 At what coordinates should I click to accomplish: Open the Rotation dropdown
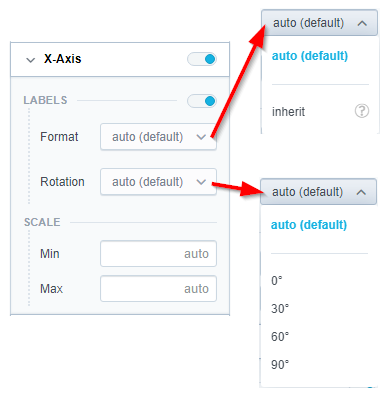(x=158, y=182)
